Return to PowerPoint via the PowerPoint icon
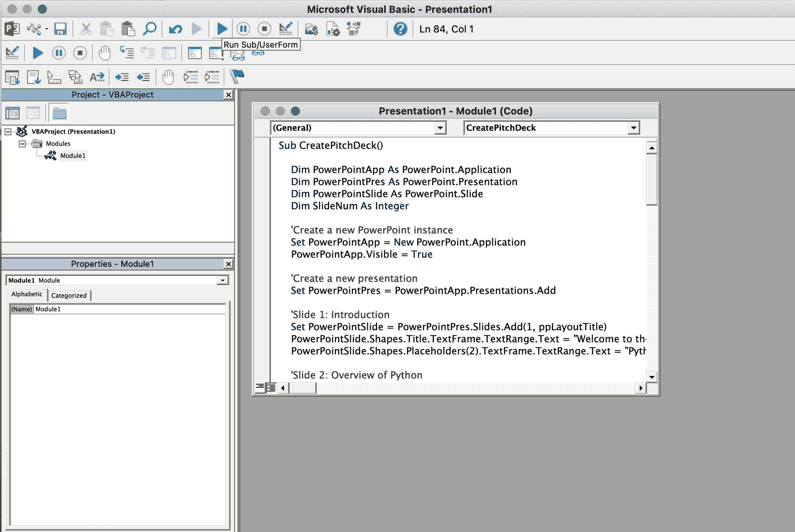This screenshot has width=795, height=532. [x=12, y=29]
